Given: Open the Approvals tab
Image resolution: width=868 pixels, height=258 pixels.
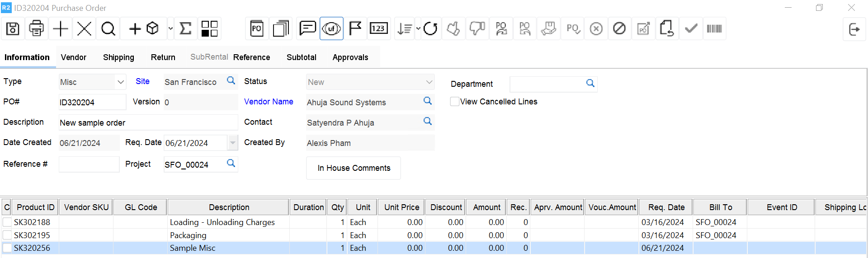Looking at the screenshot, I should (x=350, y=57).
